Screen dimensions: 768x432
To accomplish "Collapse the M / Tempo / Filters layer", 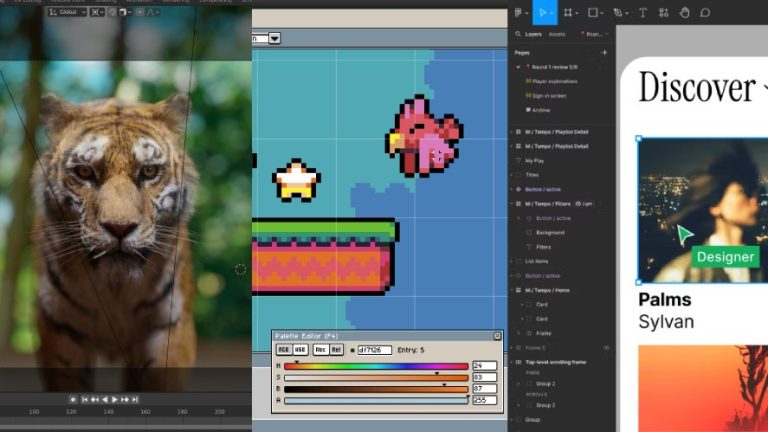I will coord(512,203).
